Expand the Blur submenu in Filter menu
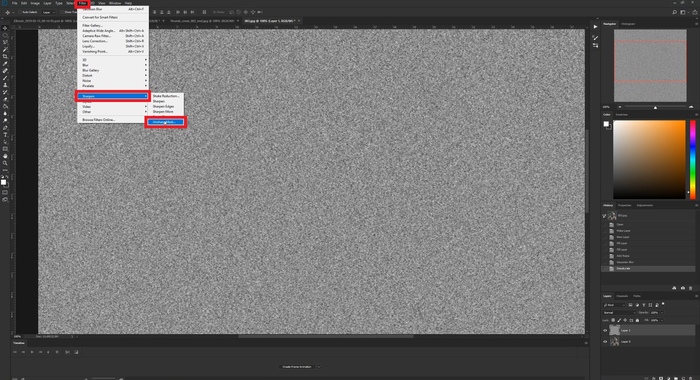700x380 pixels. [x=113, y=65]
